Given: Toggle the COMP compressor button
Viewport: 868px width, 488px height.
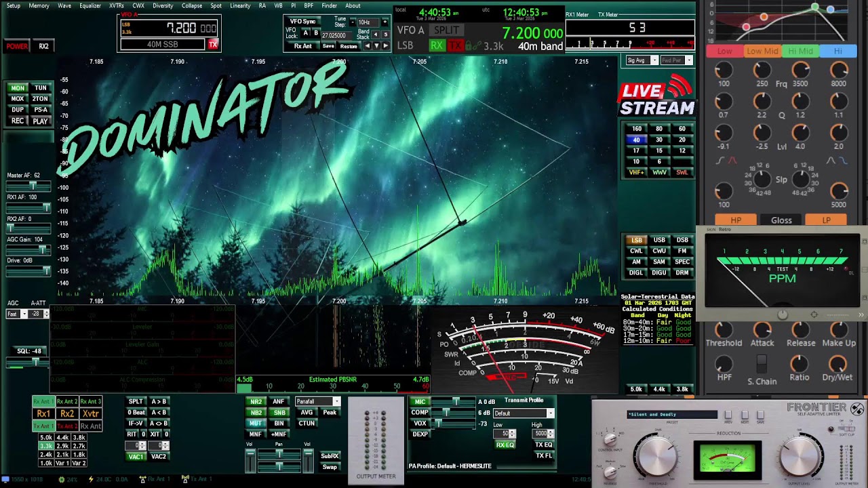Looking at the screenshot, I should pyautogui.click(x=420, y=413).
